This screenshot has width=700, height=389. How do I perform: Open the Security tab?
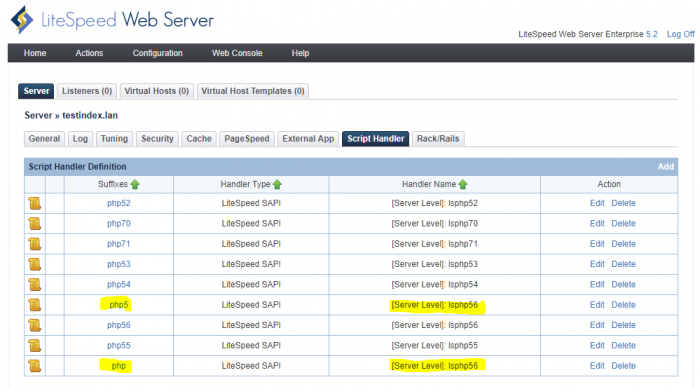(157, 139)
